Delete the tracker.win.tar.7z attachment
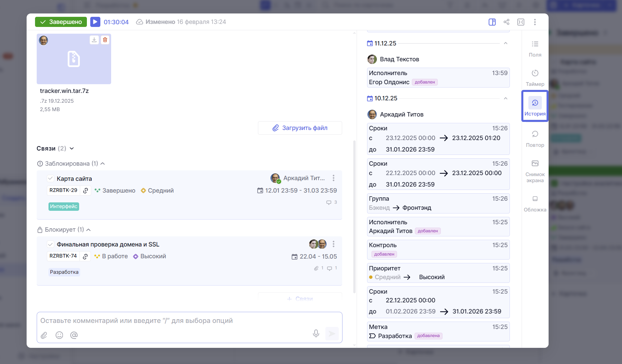The height and width of the screenshot is (364, 622). (105, 40)
